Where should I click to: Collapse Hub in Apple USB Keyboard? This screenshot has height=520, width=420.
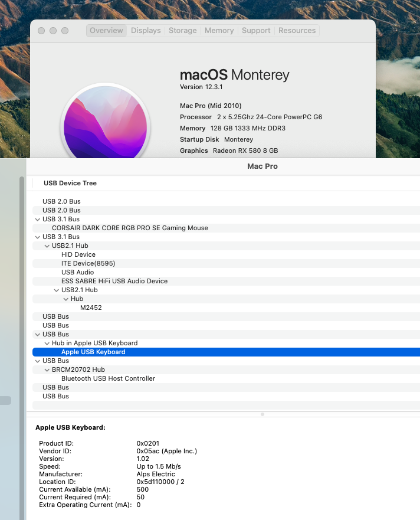47,344
